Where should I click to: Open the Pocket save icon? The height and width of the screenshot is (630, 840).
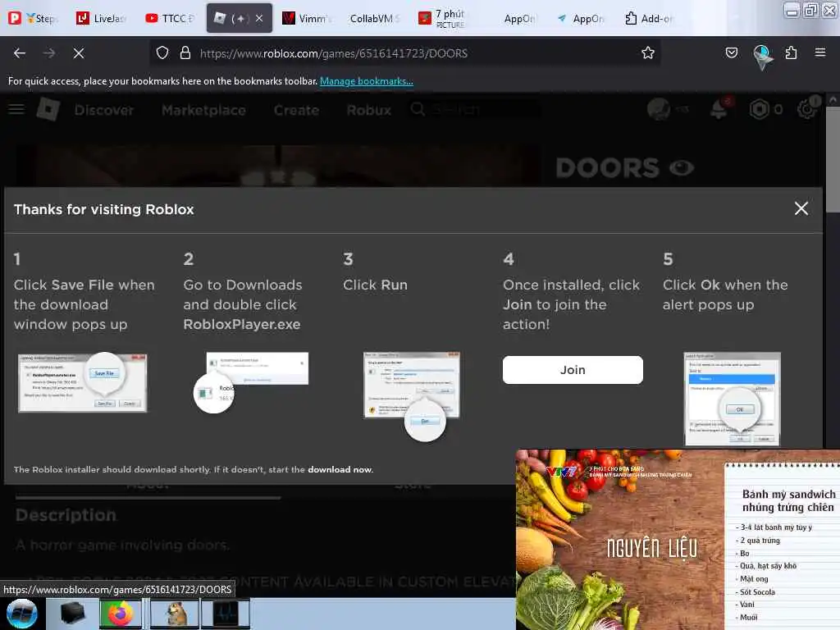pyautogui.click(x=731, y=52)
